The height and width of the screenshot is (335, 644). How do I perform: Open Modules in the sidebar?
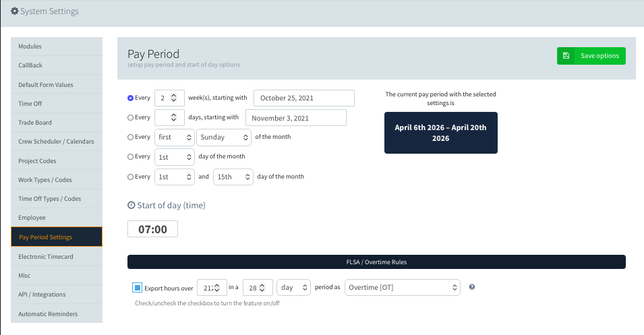[57, 47]
